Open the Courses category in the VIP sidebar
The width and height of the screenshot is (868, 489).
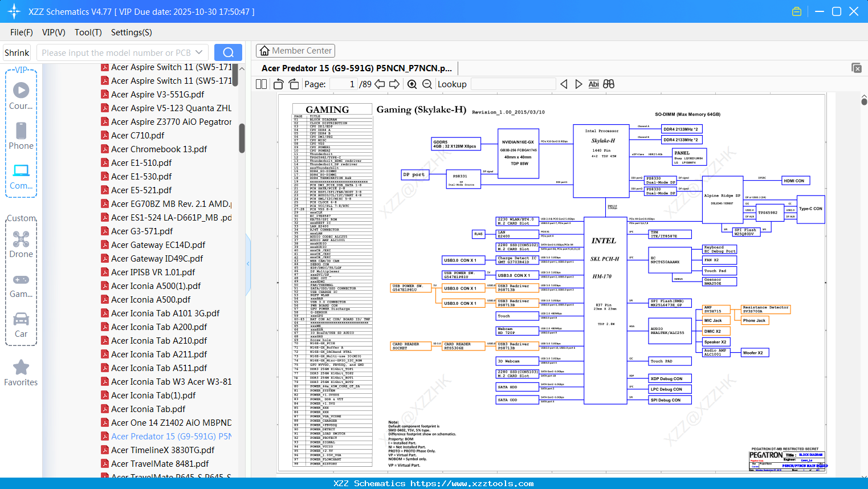pyautogui.click(x=21, y=96)
